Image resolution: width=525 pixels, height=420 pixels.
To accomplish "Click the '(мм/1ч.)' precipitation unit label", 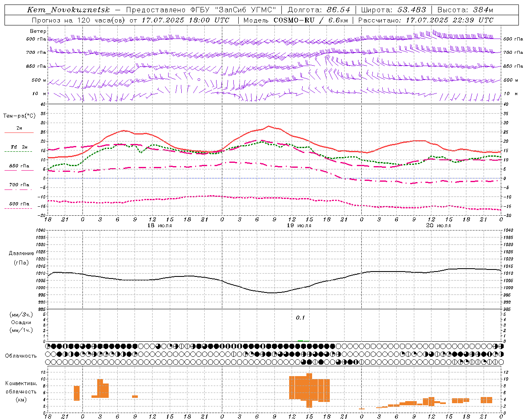I will (x=21, y=330).
